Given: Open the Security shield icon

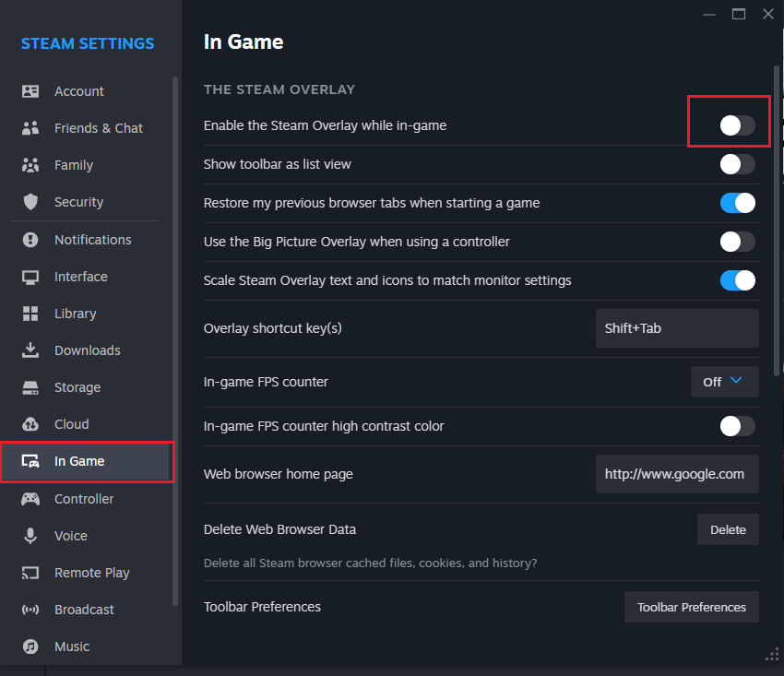Looking at the screenshot, I should pyautogui.click(x=30, y=202).
